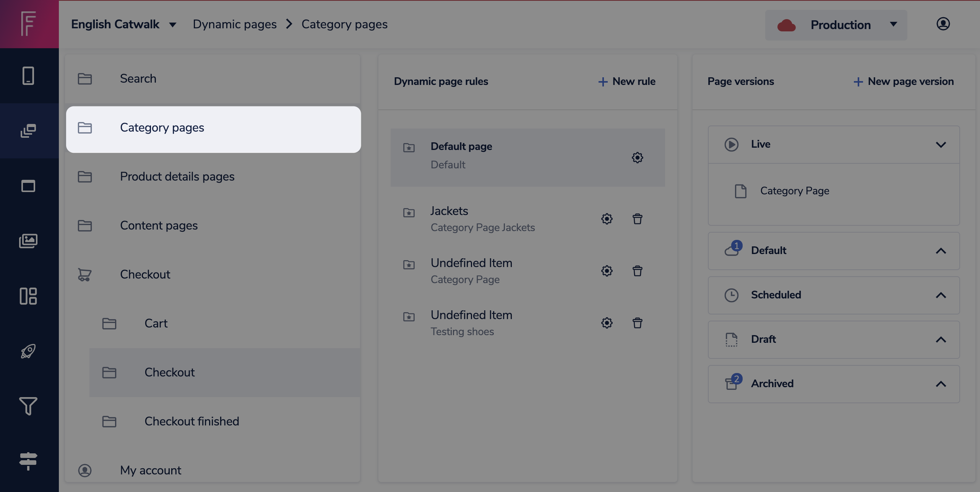Click the Checkout cart icon in tree
Image resolution: width=980 pixels, height=492 pixels.
(x=85, y=275)
